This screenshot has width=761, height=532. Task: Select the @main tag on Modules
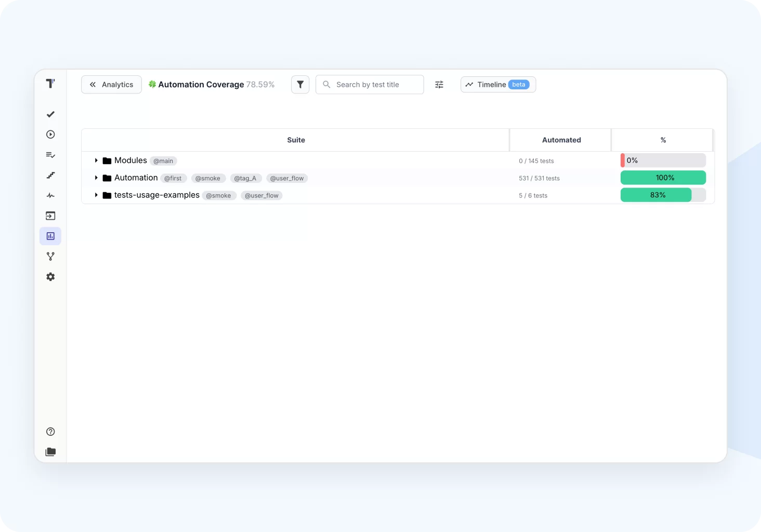(x=163, y=161)
